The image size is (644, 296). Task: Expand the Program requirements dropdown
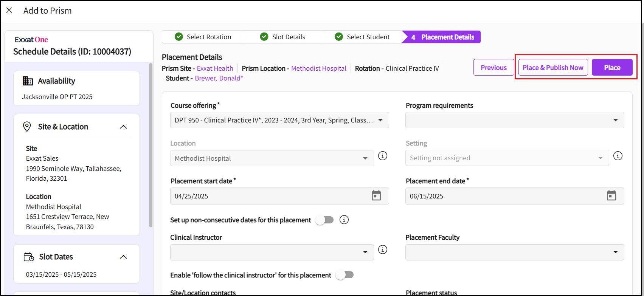coord(514,120)
